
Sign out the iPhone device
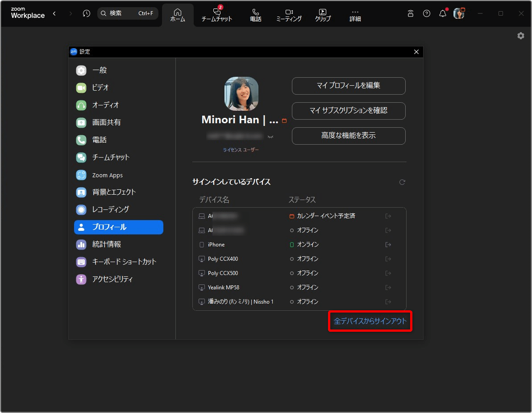388,245
